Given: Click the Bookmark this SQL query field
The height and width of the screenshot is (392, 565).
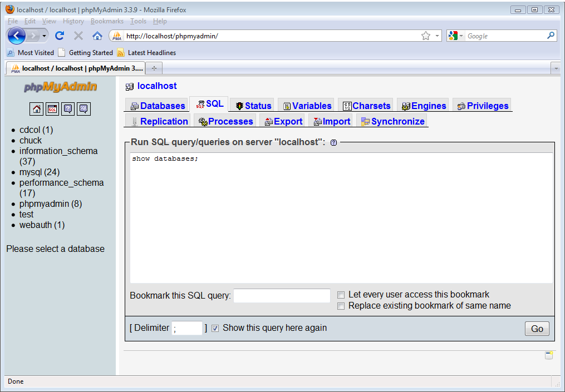Looking at the screenshot, I should click(282, 296).
